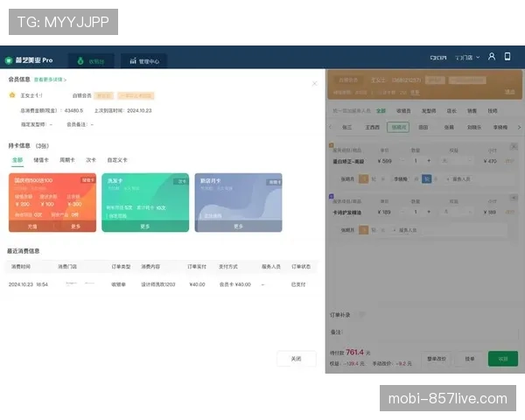The height and width of the screenshot is (420, 525).
Task: Click 更多 on the green 洗发卡 card
Action: pos(145,227)
